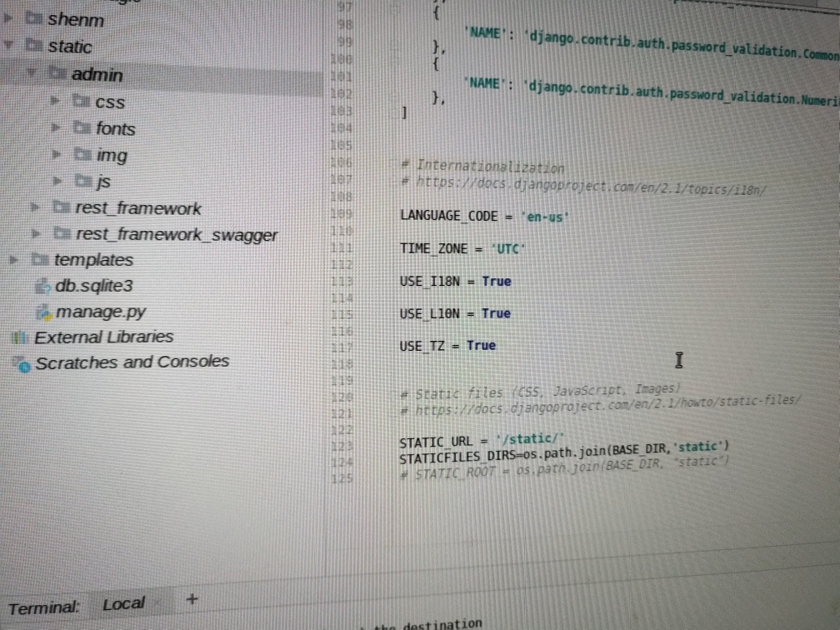Screen dimensions: 840x630
Task: Expand the rest_framework_swagger folder arrow
Action: 36,233
